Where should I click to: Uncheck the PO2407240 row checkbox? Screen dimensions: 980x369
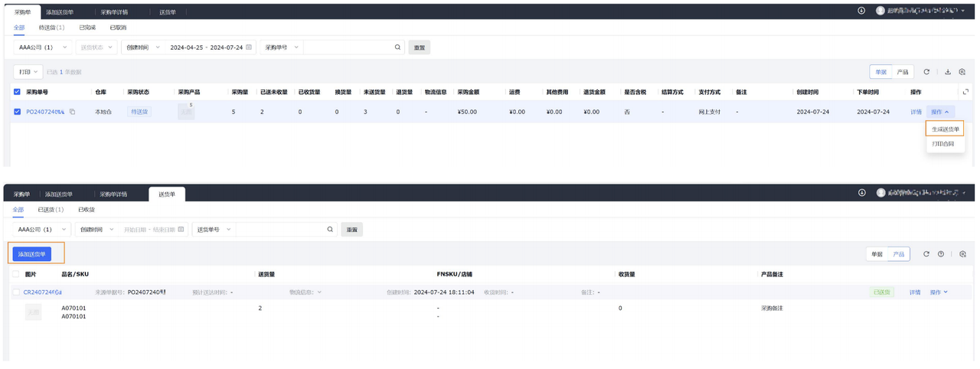[18, 112]
